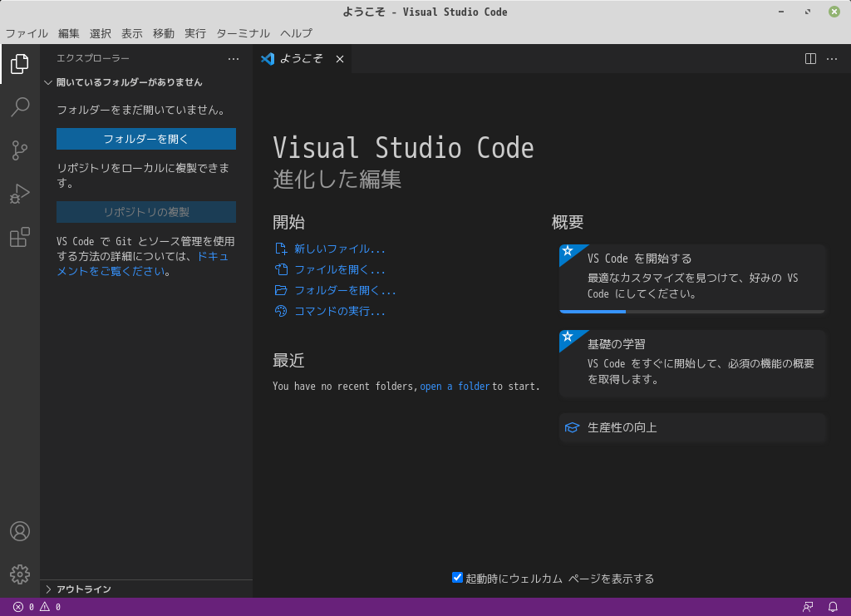Screen dimensions: 851x616
Task: Click the open a folder link
Action: click(455, 387)
